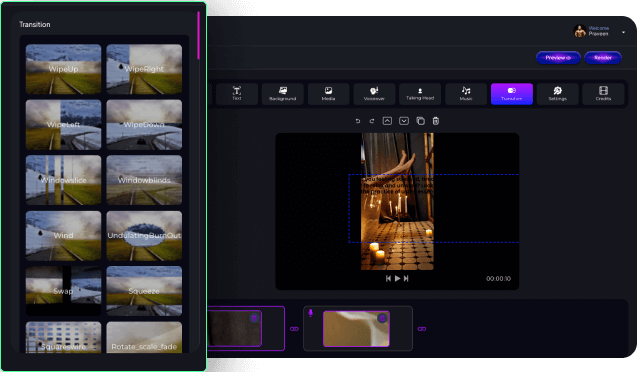The height and width of the screenshot is (372, 637).
Task: Open the Media tool tab
Action: pyautogui.click(x=328, y=94)
